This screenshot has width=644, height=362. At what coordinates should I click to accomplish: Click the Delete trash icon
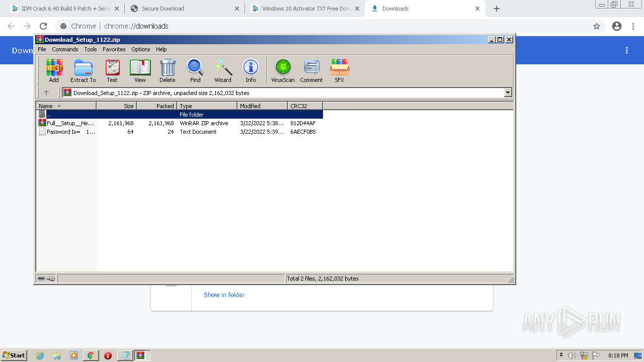point(168,70)
